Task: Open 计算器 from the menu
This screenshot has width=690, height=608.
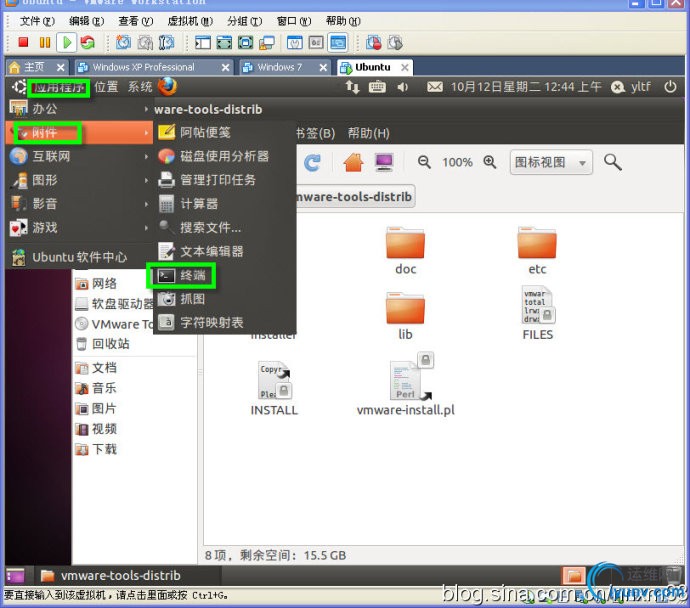Action: (224, 204)
